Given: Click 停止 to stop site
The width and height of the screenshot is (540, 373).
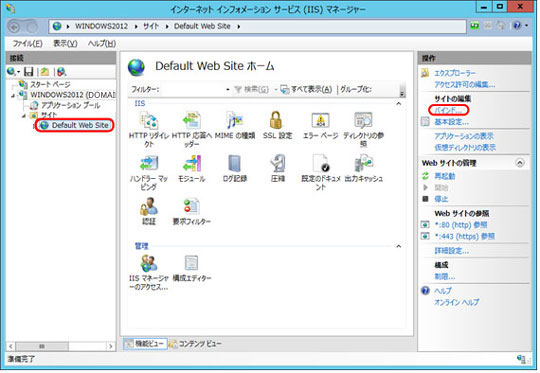Looking at the screenshot, I should (x=441, y=199).
